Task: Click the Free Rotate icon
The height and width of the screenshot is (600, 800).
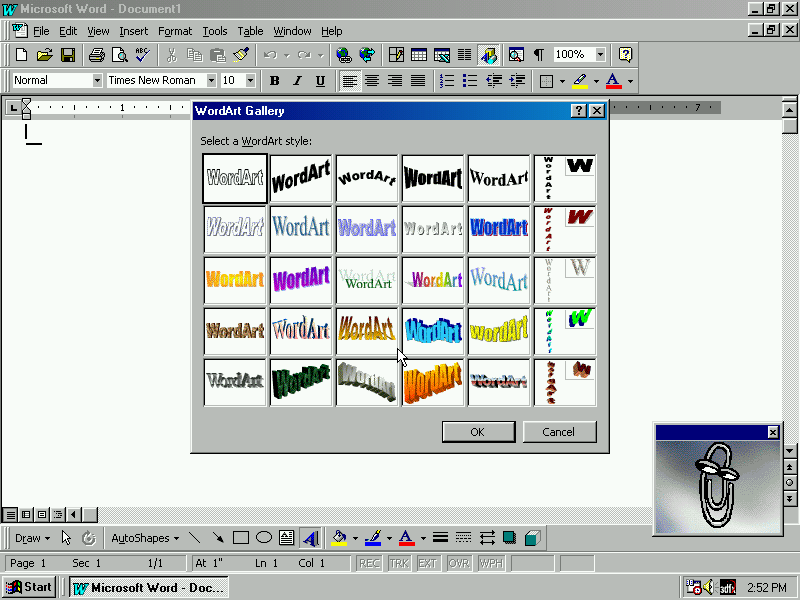Action: click(89, 538)
